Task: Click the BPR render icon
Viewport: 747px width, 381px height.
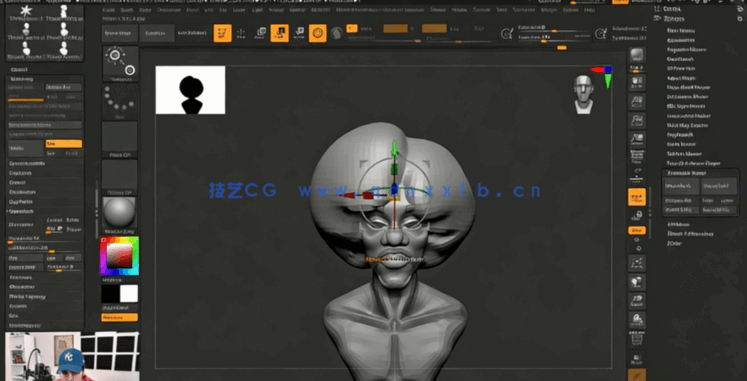Action: click(637, 56)
